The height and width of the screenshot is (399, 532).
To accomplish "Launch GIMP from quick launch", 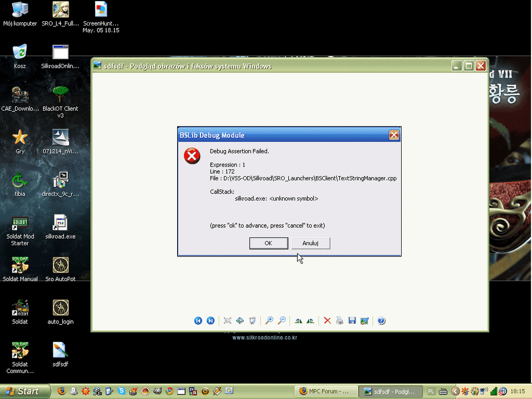I will pos(157,391).
